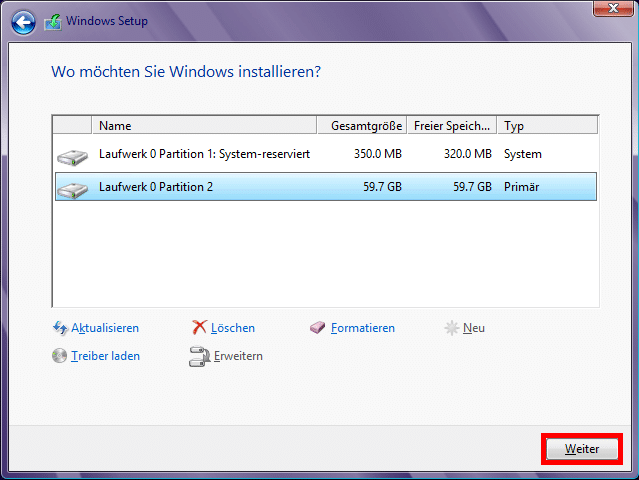639x480 pixels.
Task: Choose Löschen to delete the partition
Action: click(233, 328)
